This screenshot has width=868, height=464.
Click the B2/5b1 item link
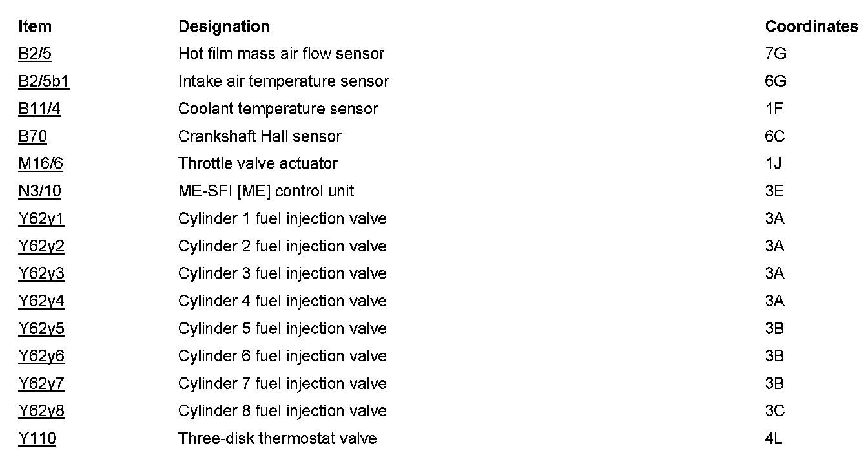tap(43, 81)
